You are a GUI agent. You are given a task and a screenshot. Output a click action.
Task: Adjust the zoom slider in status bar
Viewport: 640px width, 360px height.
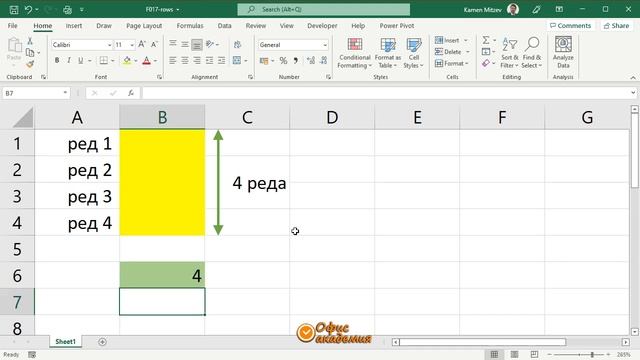click(x=592, y=355)
